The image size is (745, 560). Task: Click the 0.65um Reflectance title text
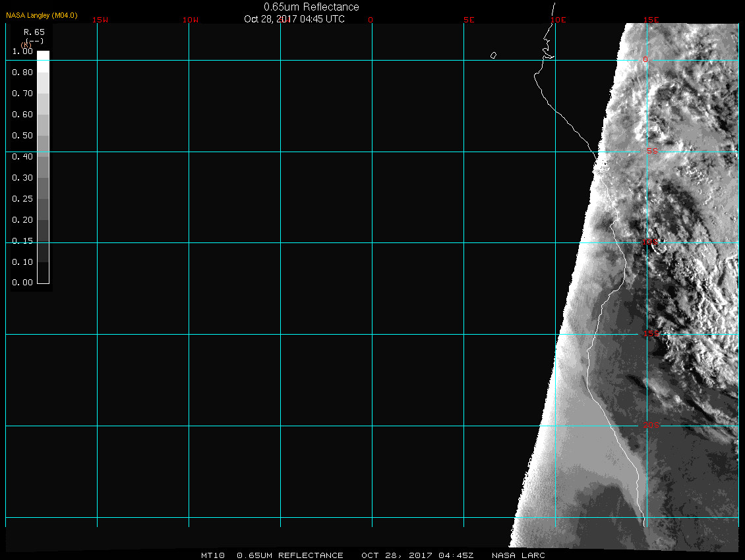pyautogui.click(x=311, y=7)
